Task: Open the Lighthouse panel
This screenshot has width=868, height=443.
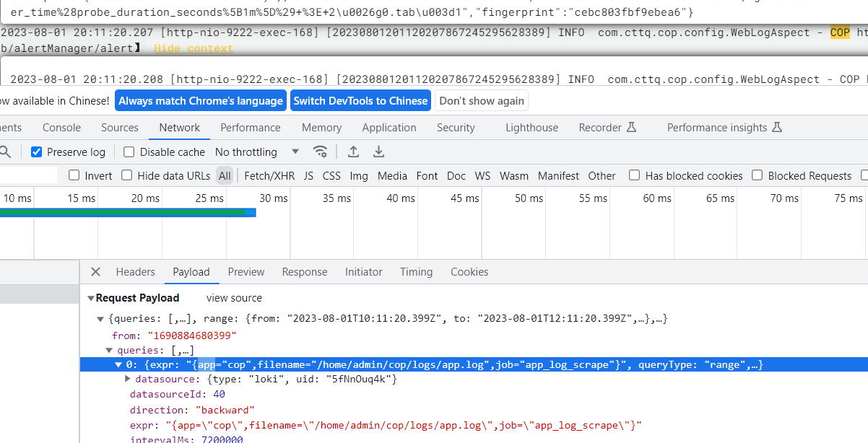Action: (531, 128)
